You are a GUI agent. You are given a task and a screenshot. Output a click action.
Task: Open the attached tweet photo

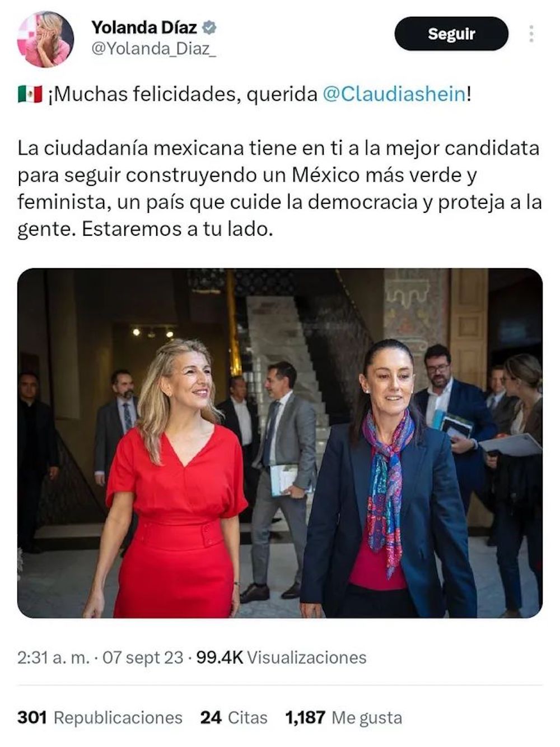[280, 443]
